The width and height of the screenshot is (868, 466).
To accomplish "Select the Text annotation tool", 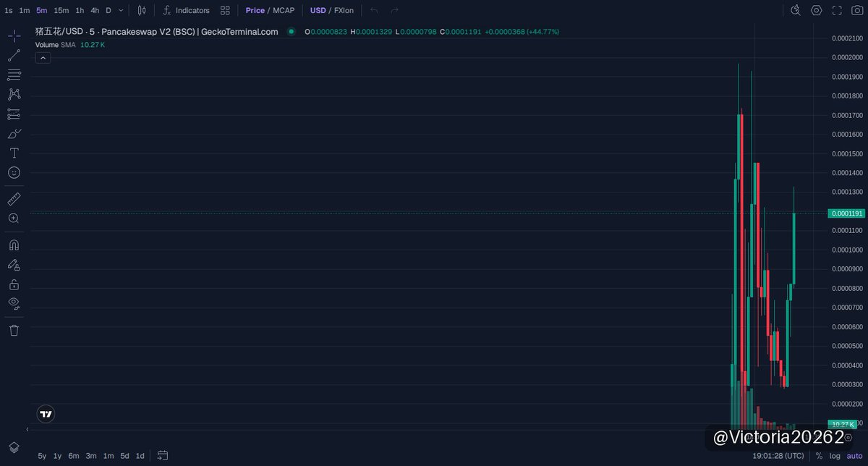I will point(14,153).
